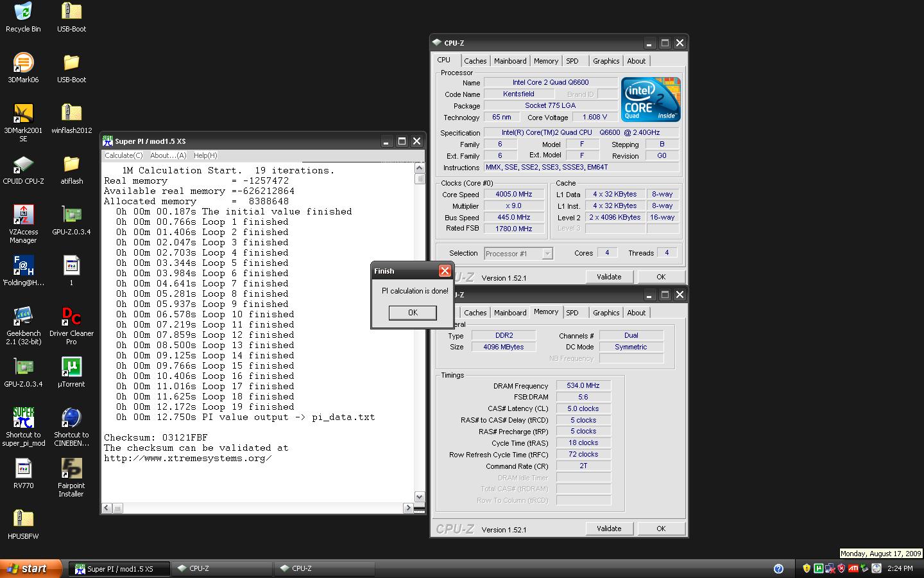Click the µTorrent icon in system tray

click(818, 568)
